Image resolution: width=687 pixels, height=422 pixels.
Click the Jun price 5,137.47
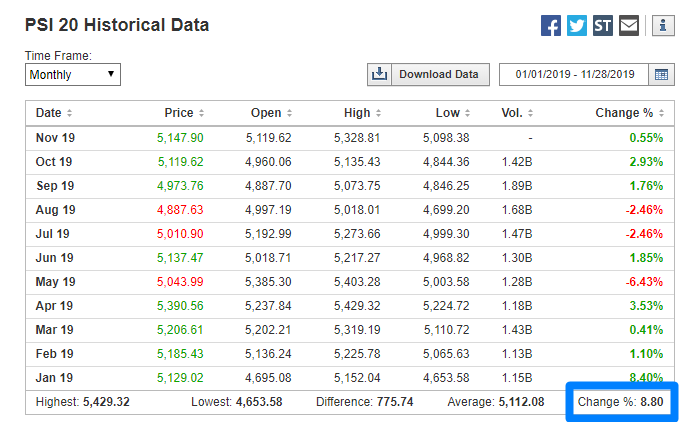[180, 258]
